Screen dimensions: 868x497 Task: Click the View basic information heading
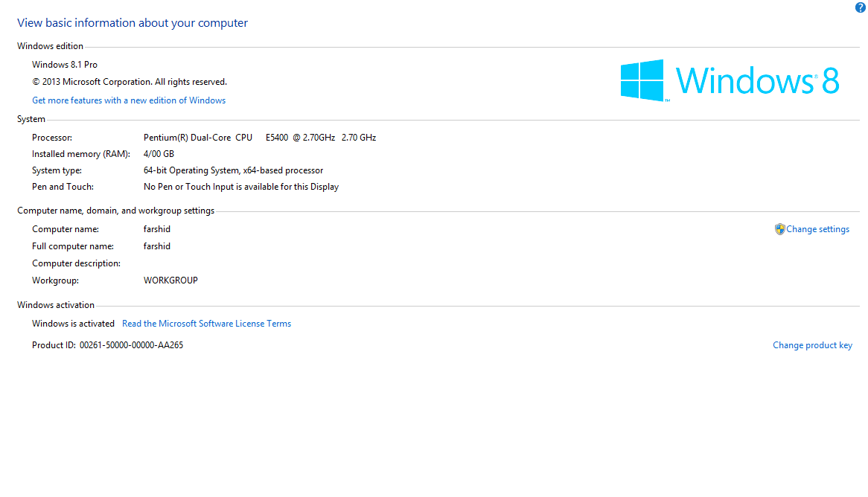tap(133, 22)
